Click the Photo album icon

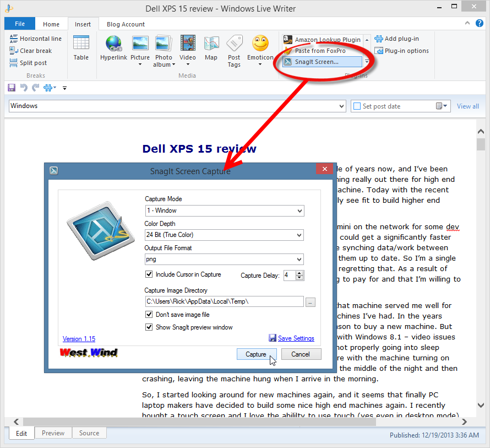click(164, 43)
